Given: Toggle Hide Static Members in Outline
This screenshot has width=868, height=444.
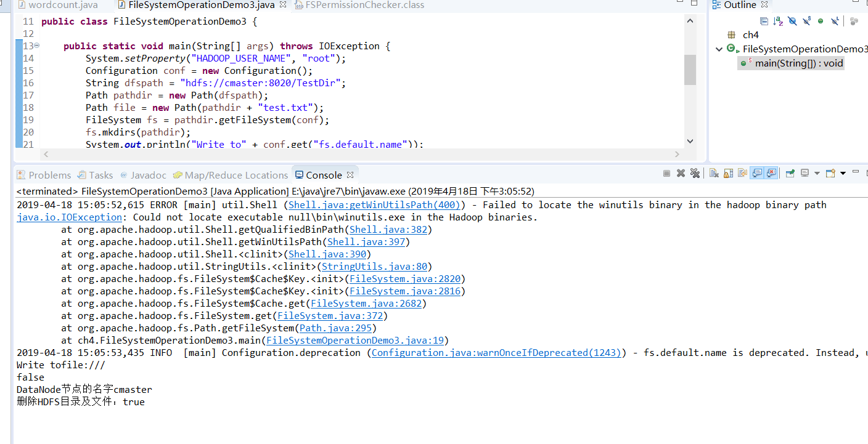Looking at the screenshot, I should pos(806,20).
